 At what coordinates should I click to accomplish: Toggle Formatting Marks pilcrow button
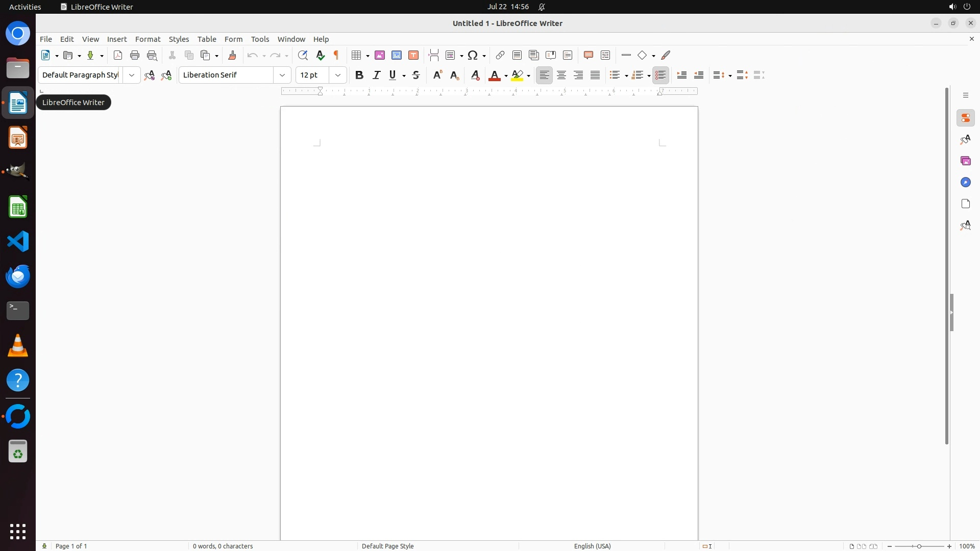tap(336, 55)
